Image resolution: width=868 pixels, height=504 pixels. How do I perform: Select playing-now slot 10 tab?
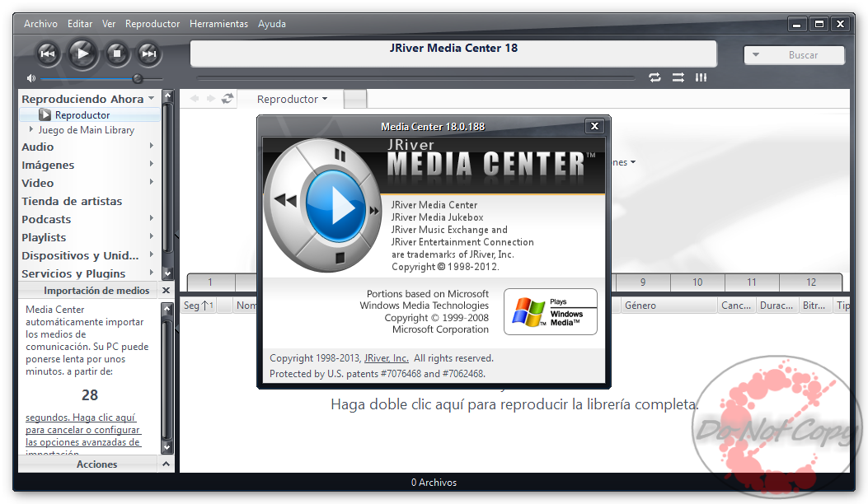pyautogui.click(x=697, y=282)
